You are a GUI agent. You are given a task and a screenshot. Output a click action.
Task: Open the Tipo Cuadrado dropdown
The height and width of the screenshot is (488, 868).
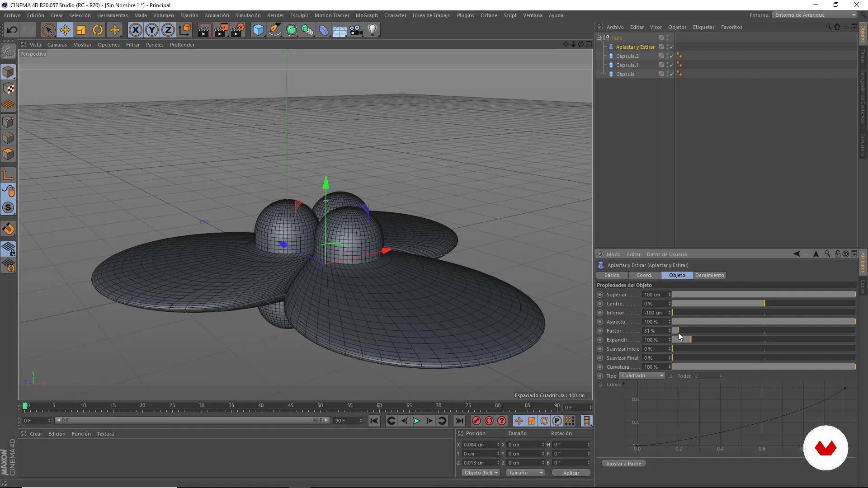coord(642,376)
